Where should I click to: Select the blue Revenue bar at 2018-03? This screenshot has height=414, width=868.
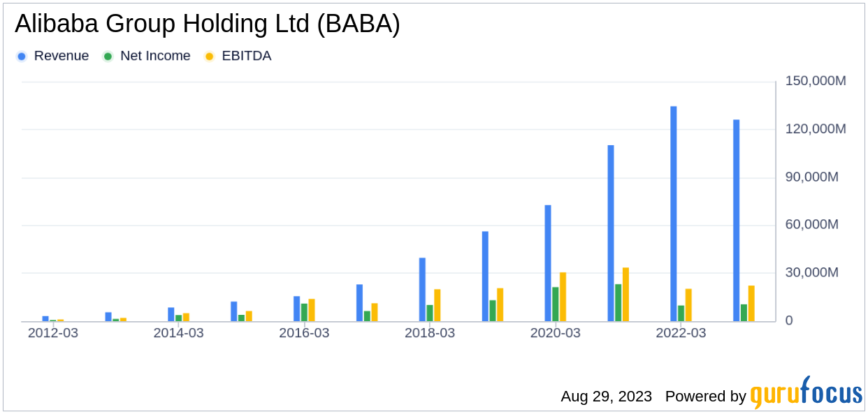(x=422, y=290)
